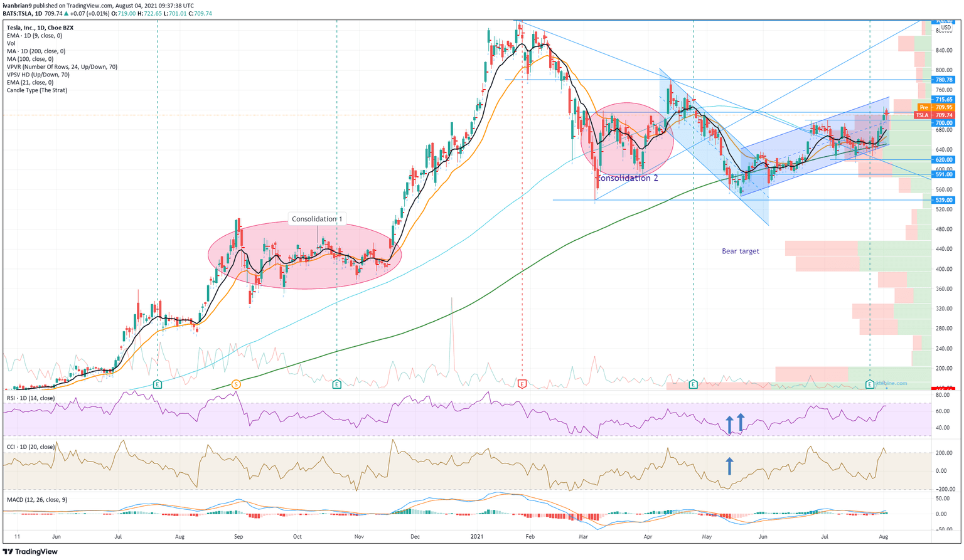964x560 pixels.
Task: Click the green E earnings marker between Oct and Nov
Action: 337,384
